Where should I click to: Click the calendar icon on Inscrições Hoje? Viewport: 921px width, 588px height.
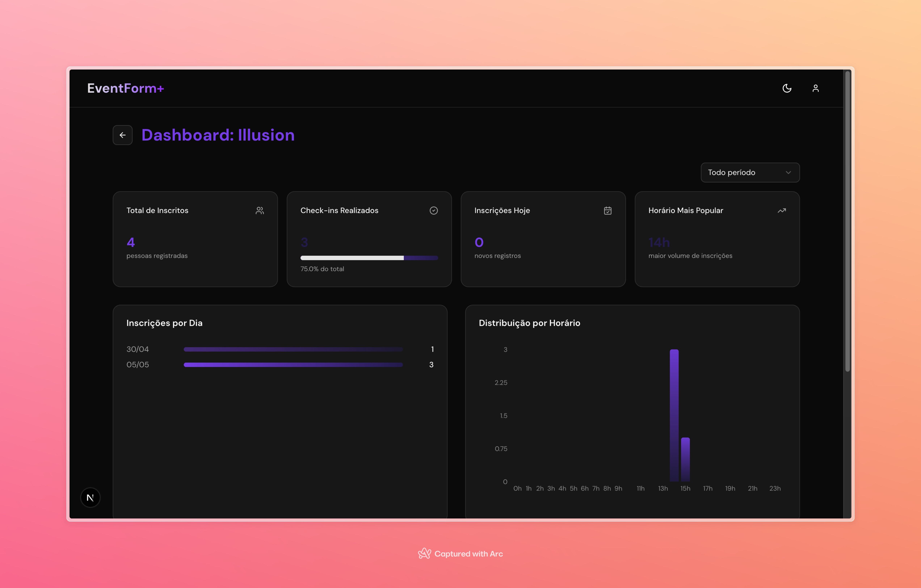[607, 210]
